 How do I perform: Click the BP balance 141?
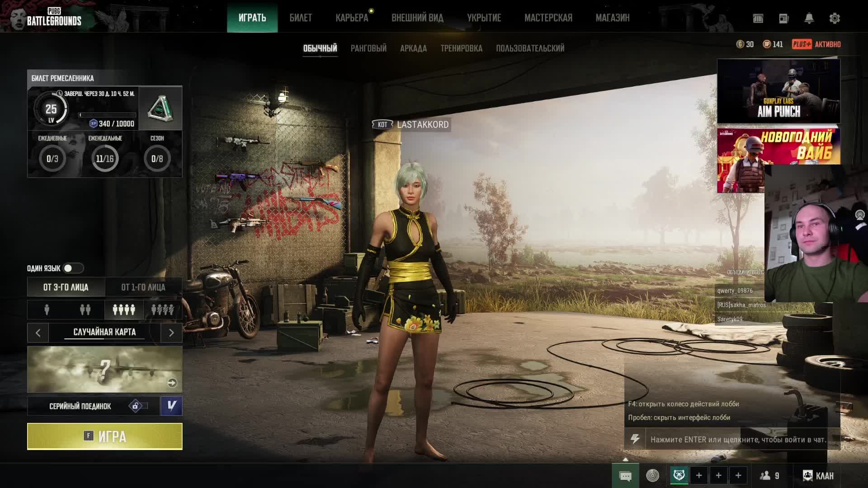(773, 44)
